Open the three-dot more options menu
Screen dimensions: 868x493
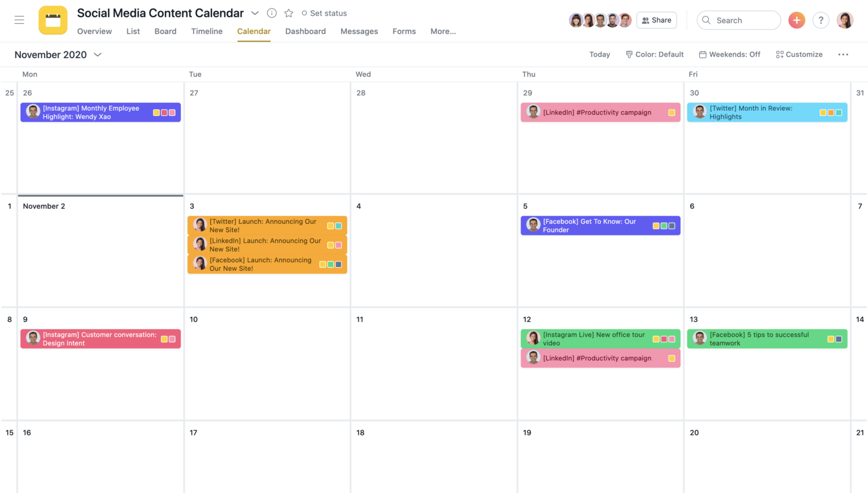tap(843, 55)
